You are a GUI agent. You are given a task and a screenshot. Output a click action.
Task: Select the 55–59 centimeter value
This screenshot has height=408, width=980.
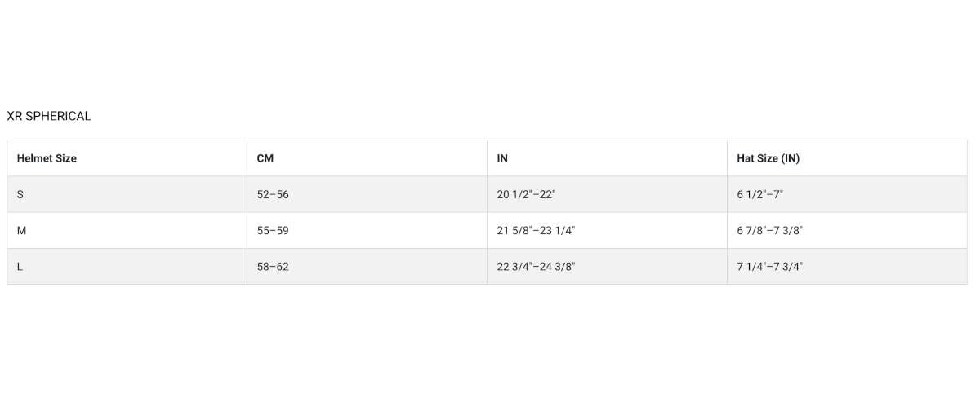pos(273,231)
